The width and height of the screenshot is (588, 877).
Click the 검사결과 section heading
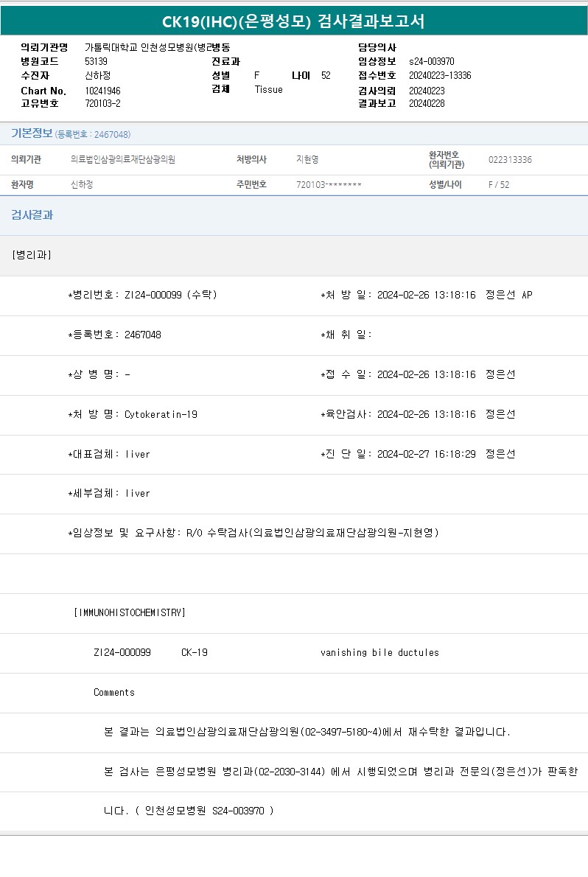click(x=32, y=215)
